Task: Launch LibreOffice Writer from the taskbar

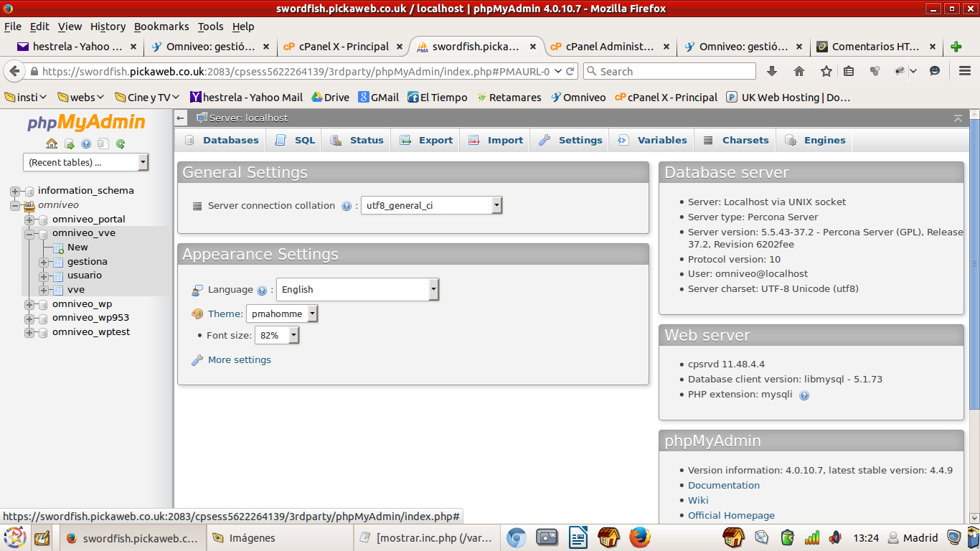Action: click(x=578, y=537)
